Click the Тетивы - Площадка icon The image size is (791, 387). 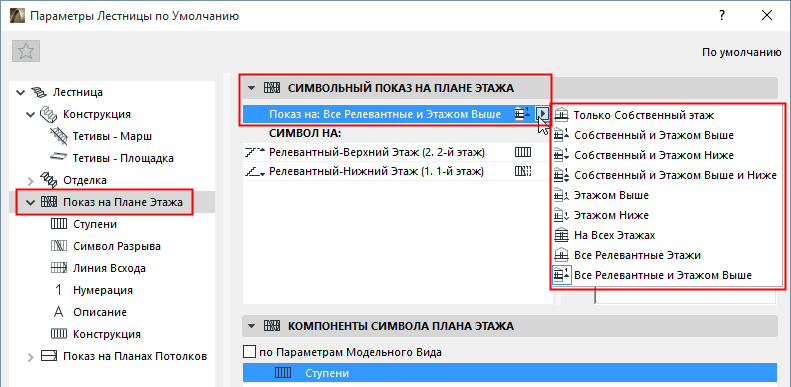pos(60,158)
